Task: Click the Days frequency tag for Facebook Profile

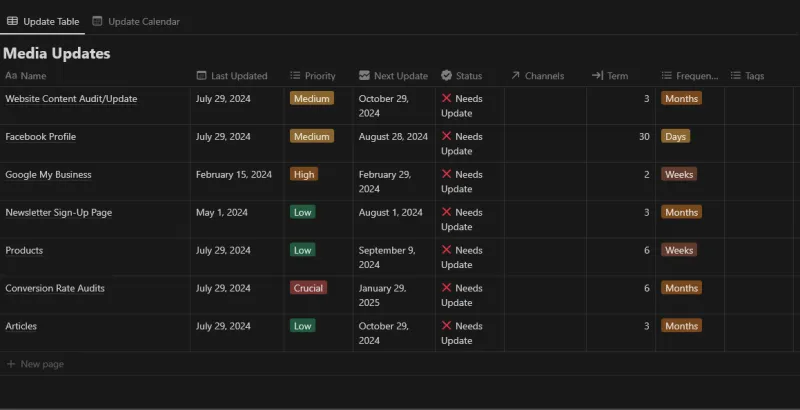Action: tap(676, 136)
